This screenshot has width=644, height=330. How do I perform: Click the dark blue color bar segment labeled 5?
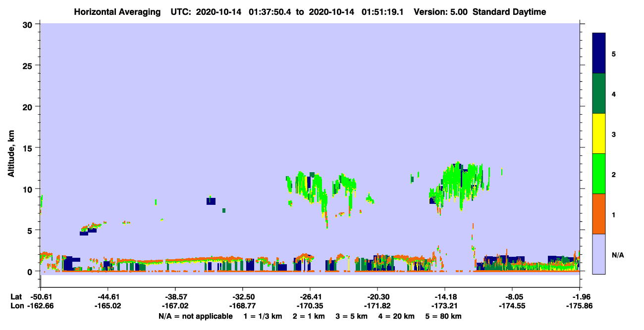pos(599,53)
